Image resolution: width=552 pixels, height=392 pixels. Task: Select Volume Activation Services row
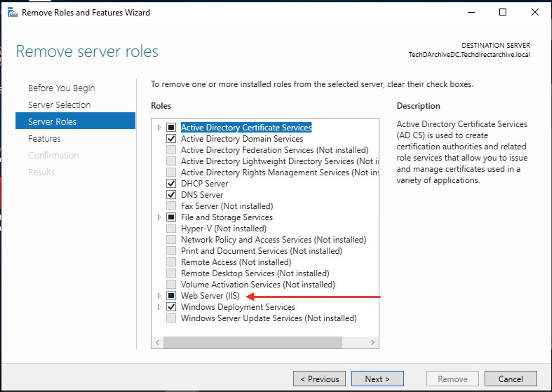click(x=258, y=284)
